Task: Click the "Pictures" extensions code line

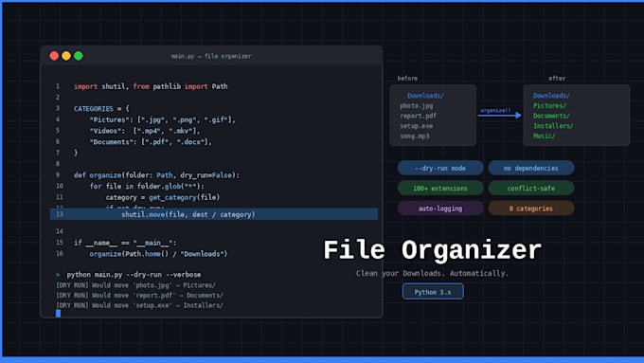Action: (x=163, y=119)
